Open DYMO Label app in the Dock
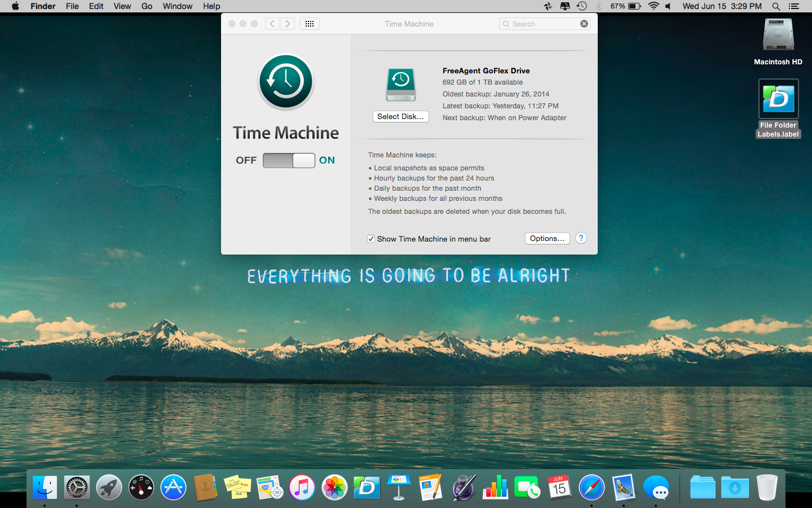812x508 pixels. pyautogui.click(x=367, y=487)
